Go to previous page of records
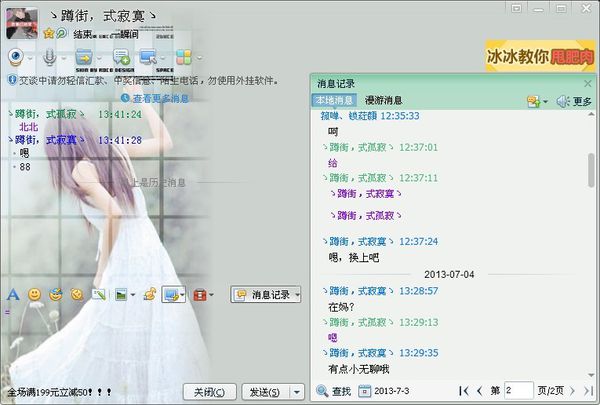Viewport: 600px width, 405px height. coord(479,391)
